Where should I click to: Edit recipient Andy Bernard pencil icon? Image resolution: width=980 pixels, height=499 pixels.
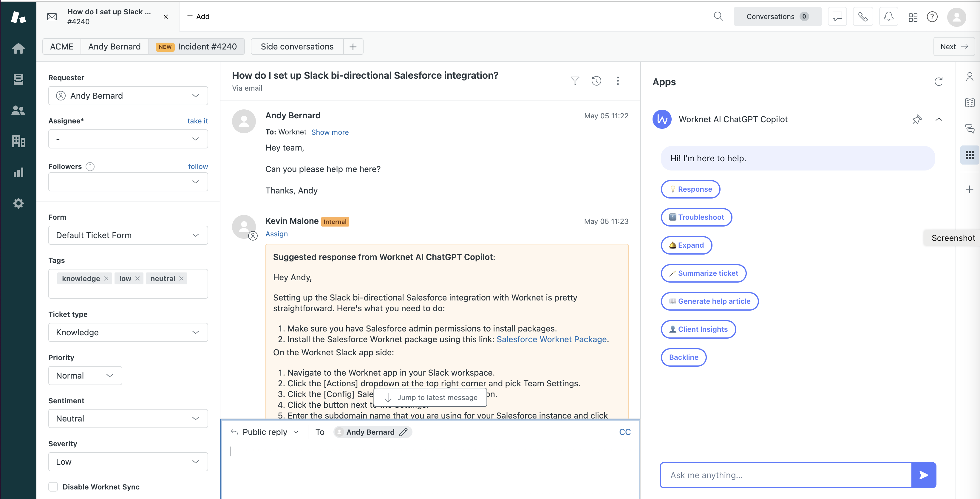(403, 432)
